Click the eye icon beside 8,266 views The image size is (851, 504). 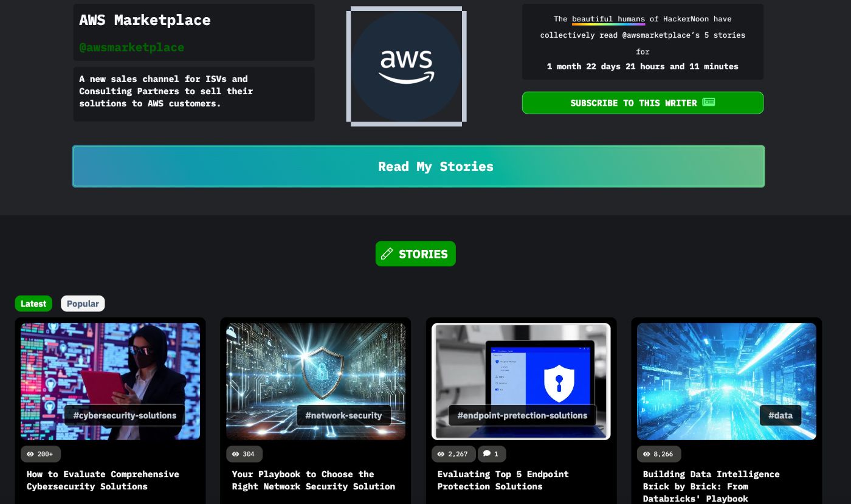click(647, 454)
